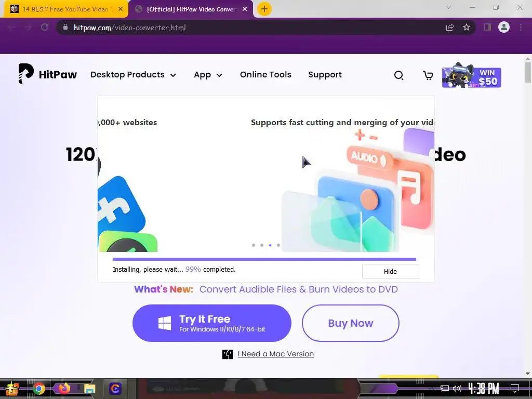This screenshot has width=532, height=399.
Task: Select the HitPaw Video Converter tab
Action: (191, 9)
